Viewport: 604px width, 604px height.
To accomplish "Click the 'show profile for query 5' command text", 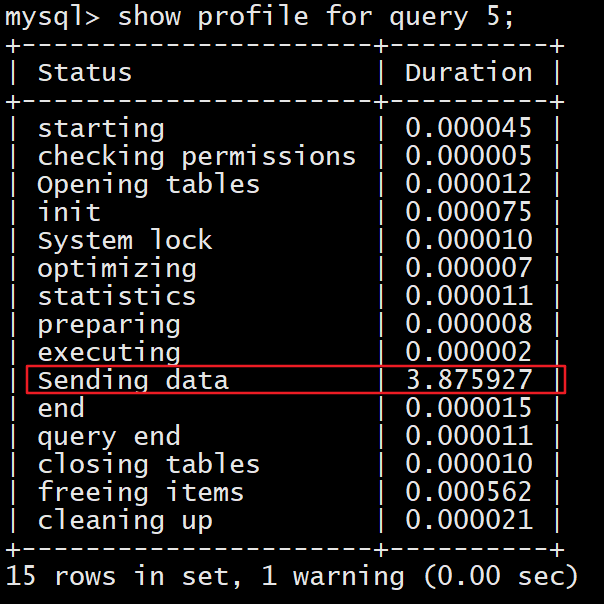I will 316,17.
